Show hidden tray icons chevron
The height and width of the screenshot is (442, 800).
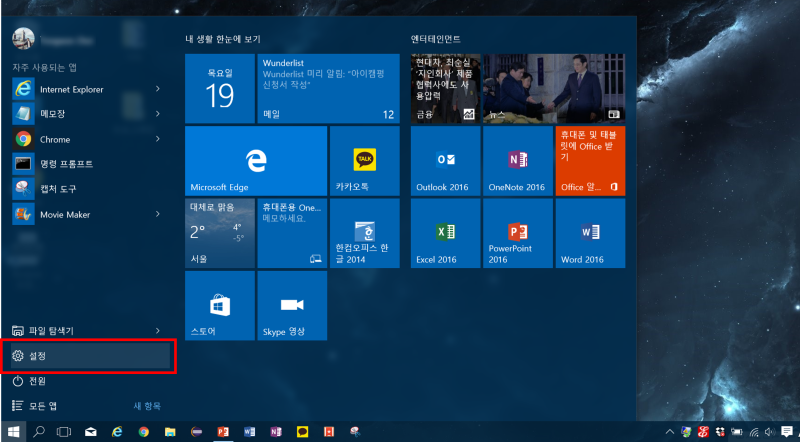670,432
